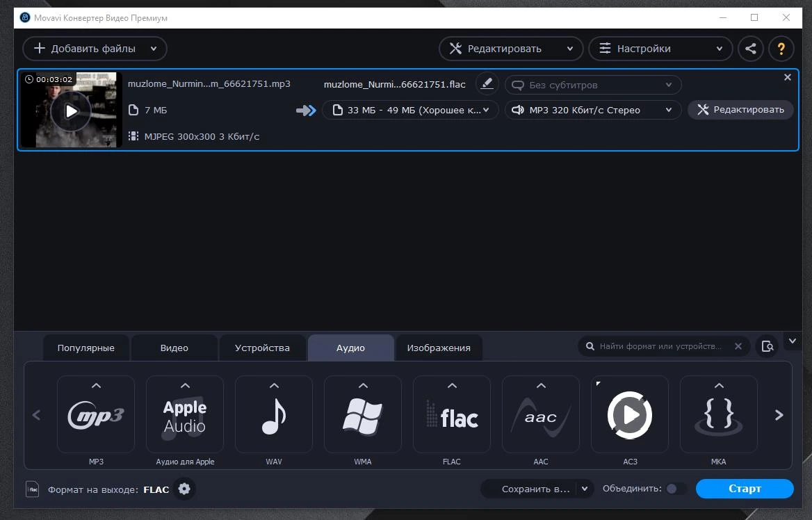
Task: Open the Добавить файлы dropdown arrow
Action: pos(154,49)
